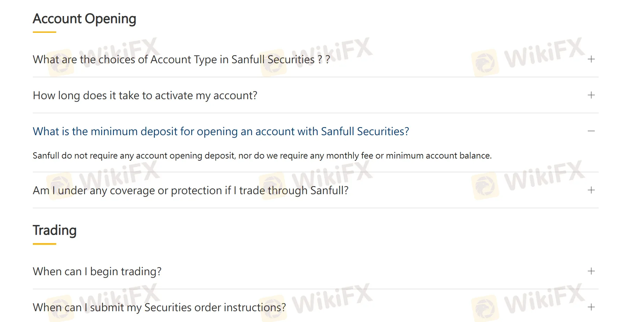
Task: Click the plus icon beside the coverage question
Action: 591,190
